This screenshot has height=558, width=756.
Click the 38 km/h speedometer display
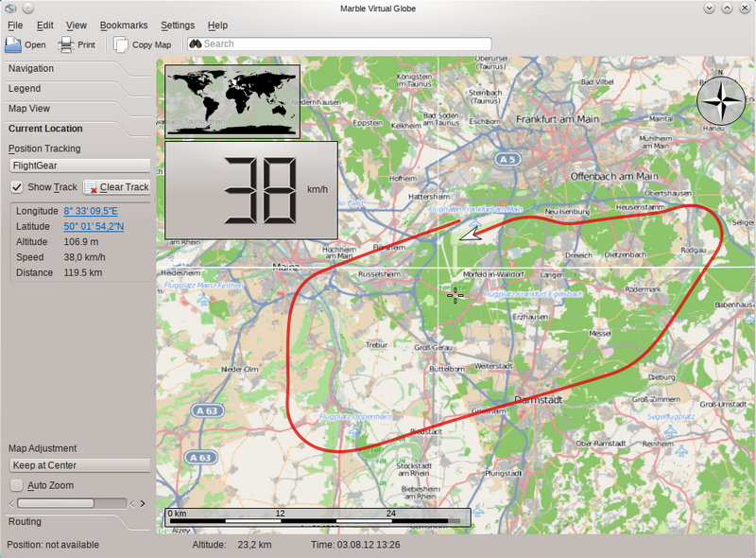pyautogui.click(x=251, y=190)
